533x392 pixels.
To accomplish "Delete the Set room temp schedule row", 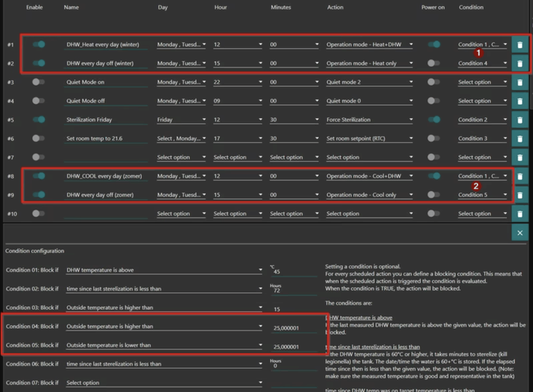I will (520, 138).
